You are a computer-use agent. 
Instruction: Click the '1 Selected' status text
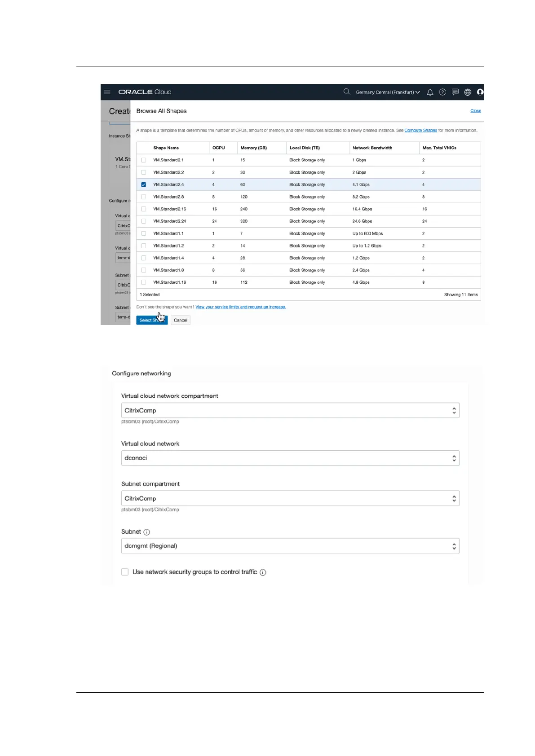click(x=150, y=295)
